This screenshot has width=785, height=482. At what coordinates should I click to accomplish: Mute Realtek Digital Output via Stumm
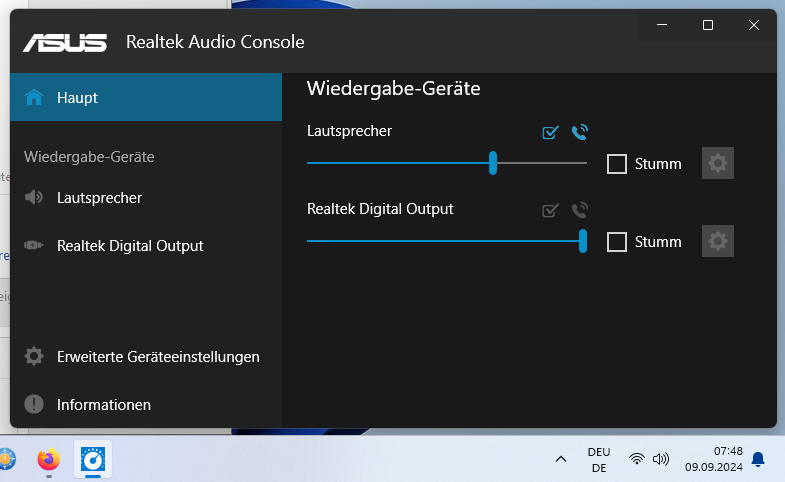(617, 242)
